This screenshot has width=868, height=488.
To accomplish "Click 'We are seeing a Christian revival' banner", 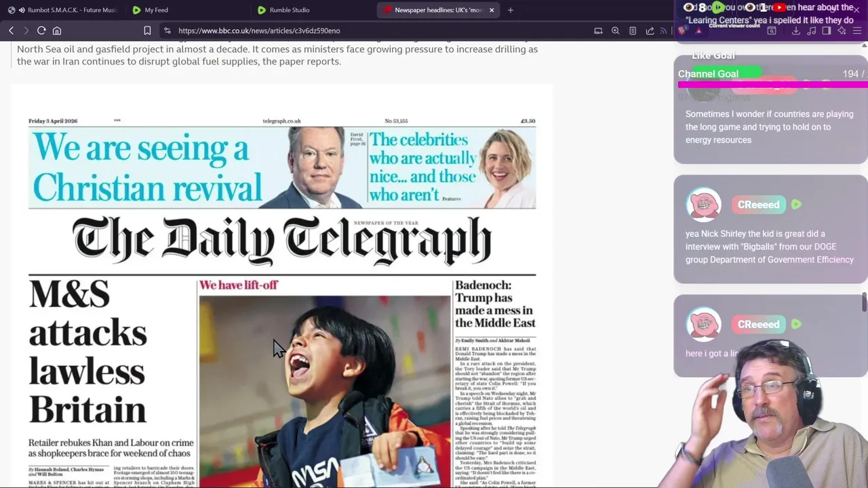I will (x=146, y=167).
